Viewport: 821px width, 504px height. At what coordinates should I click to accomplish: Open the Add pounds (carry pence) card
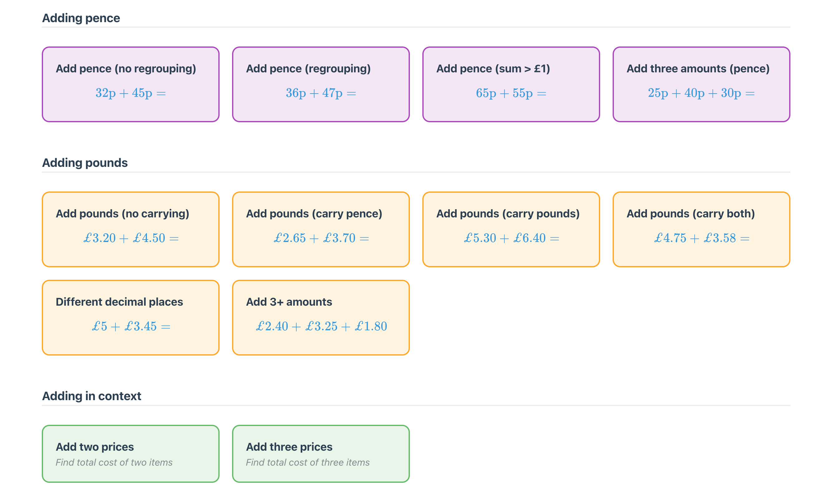pos(320,229)
